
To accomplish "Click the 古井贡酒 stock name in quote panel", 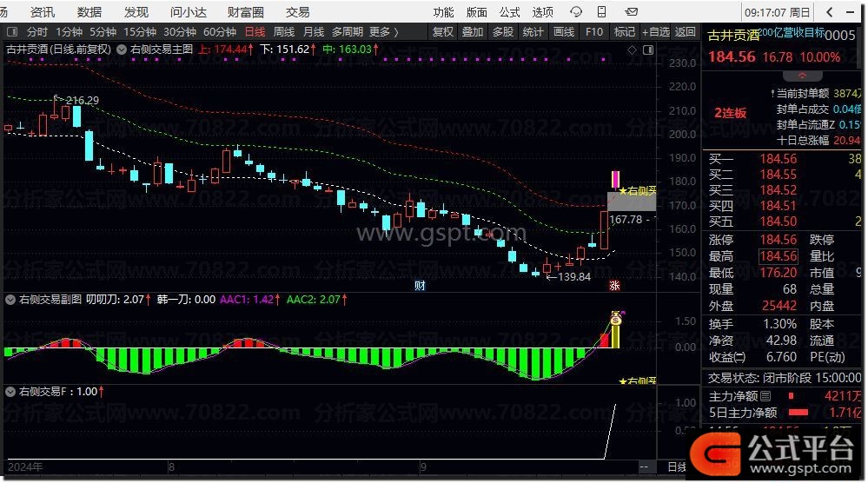I will pos(734,36).
